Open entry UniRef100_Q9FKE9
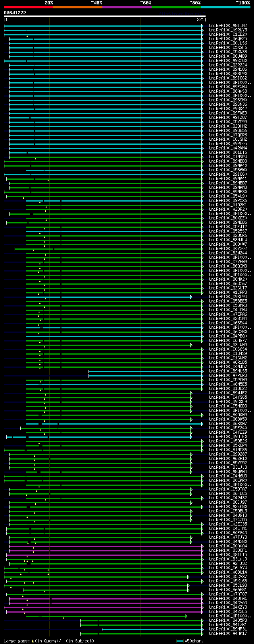The width and height of the screenshot is (254, 644). click(x=228, y=113)
